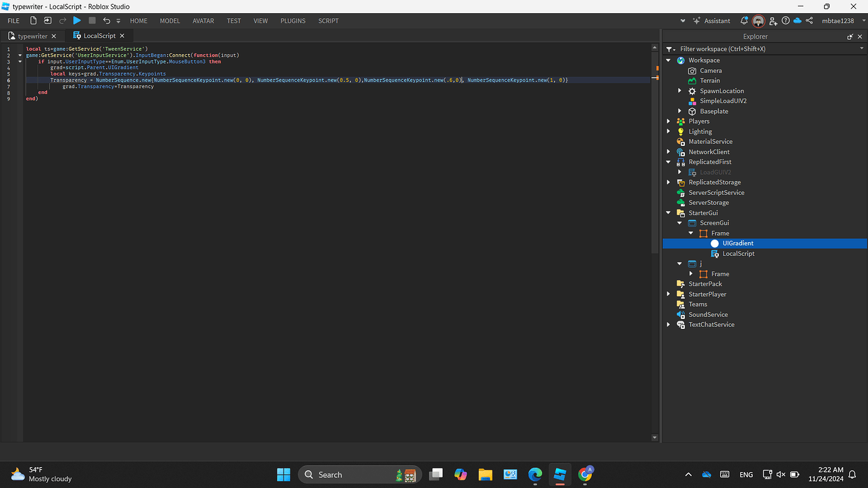Open Microsoft Edge from the taskbar
The width and height of the screenshot is (868, 488).
click(535, 474)
